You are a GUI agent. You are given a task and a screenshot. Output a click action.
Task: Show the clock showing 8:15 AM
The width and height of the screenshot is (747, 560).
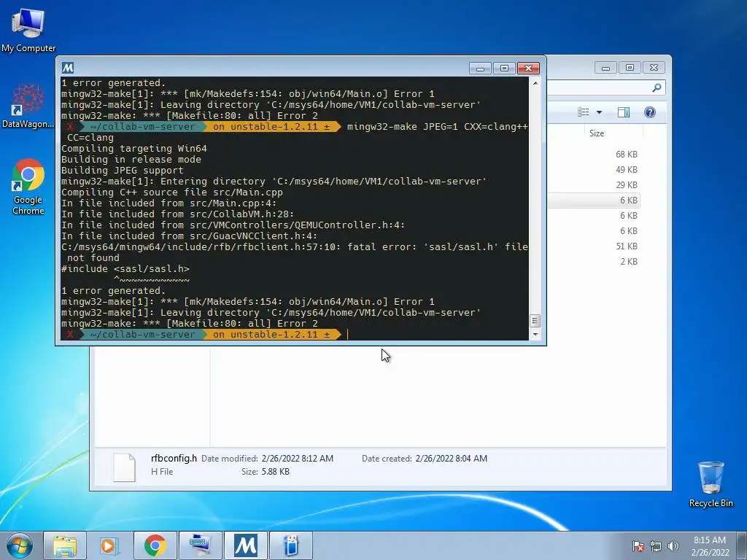coord(710,546)
